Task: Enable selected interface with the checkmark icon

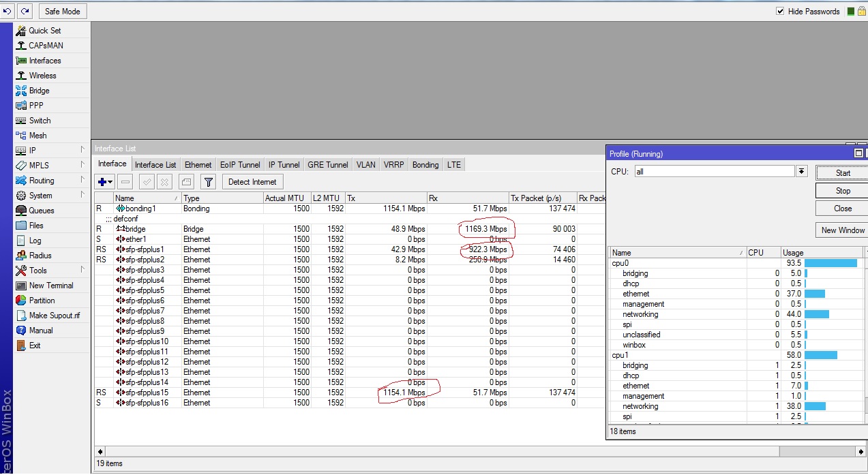Action: (x=147, y=181)
